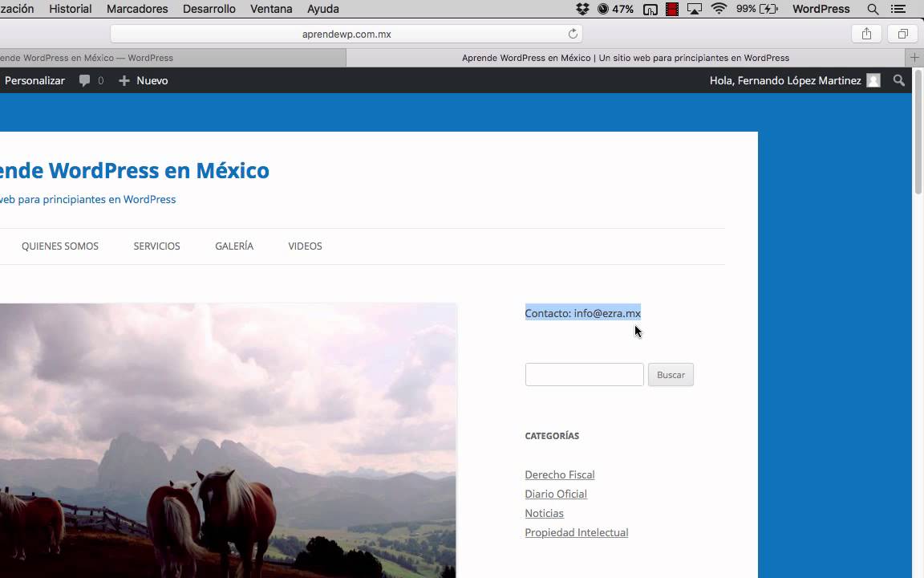Open Spotlight search magnifier in menu bar
924x578 pixels.
pos(873,9)
